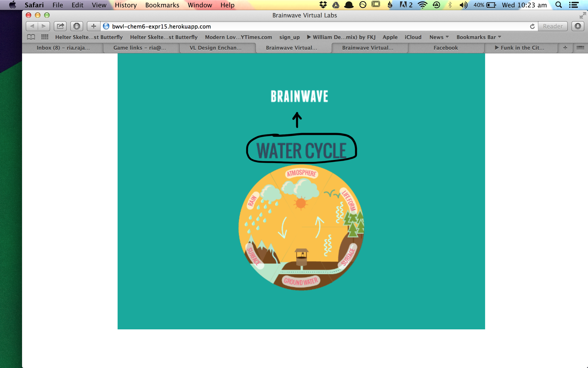Screen dimensions: 588x368
Task: Open a new tab with plus button
Action: coord(565,48)
